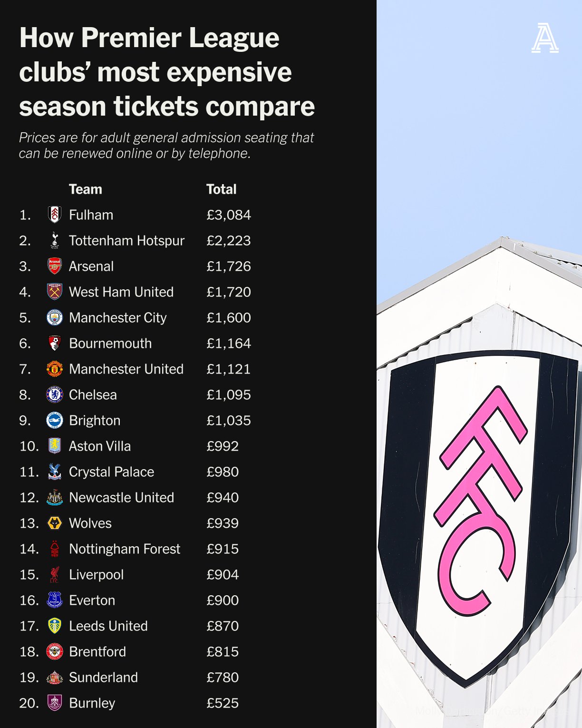This screenshot has width=582, height=728.
Task: Select the Brighton seagull badge
Action: click(x=55, y=420)
